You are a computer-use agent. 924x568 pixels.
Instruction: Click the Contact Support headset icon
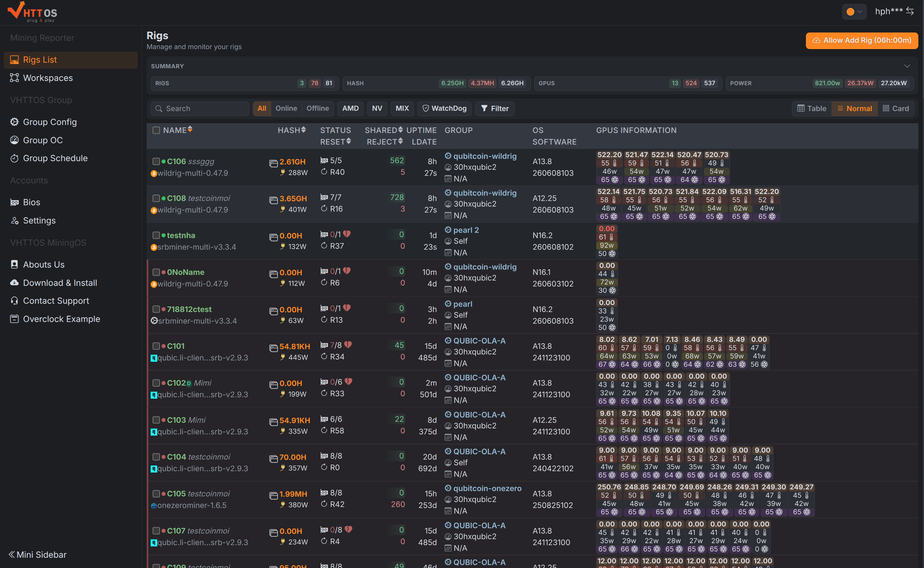(x=14, y=300)
